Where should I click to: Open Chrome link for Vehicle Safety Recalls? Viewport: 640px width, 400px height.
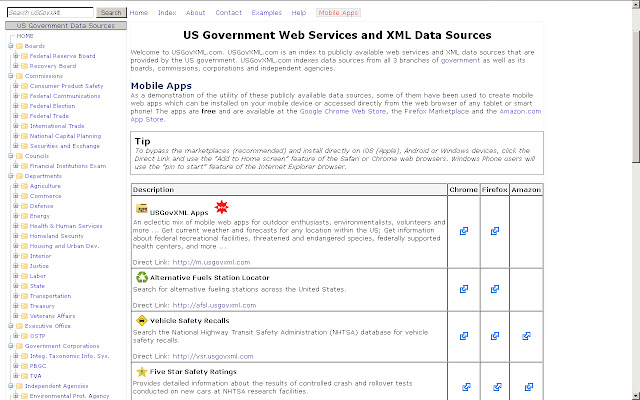tap(464, 336)
